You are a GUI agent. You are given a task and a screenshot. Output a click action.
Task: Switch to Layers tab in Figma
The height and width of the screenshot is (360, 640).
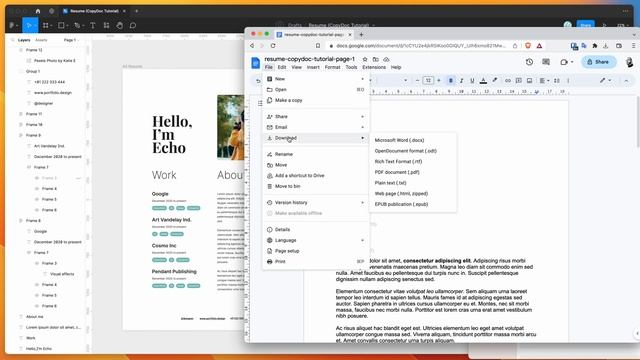pos(24,40)
